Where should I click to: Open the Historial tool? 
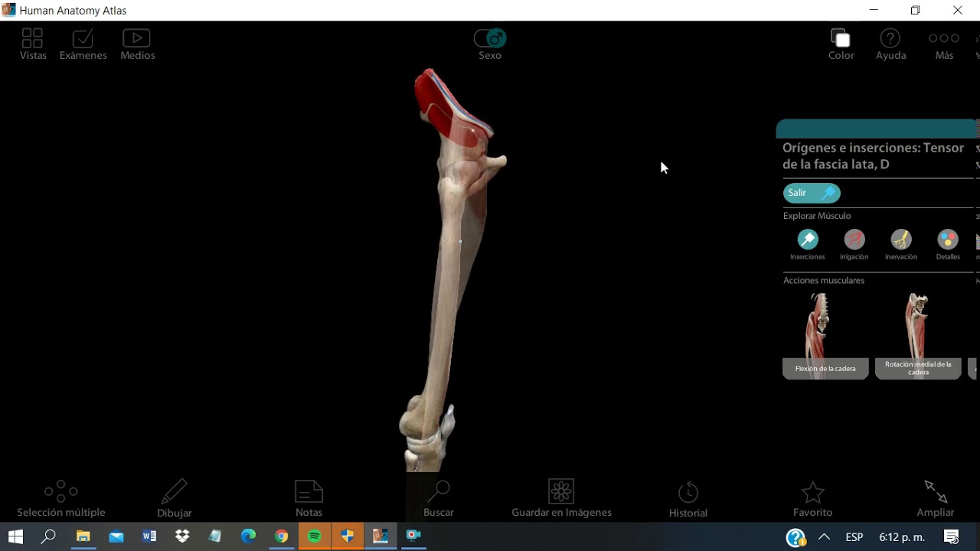[688, 499]
